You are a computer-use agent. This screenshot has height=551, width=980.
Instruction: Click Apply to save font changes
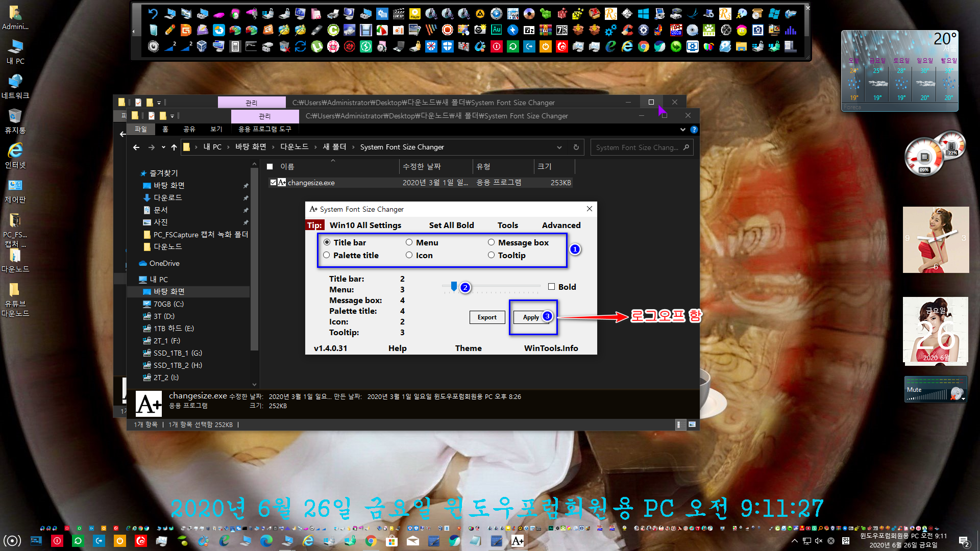point(531,317)
